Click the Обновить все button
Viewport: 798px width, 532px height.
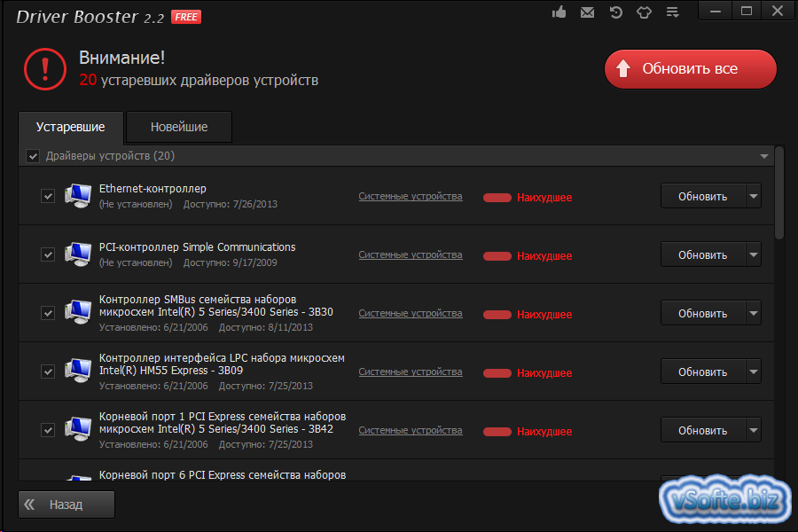[x=690, y=69]
